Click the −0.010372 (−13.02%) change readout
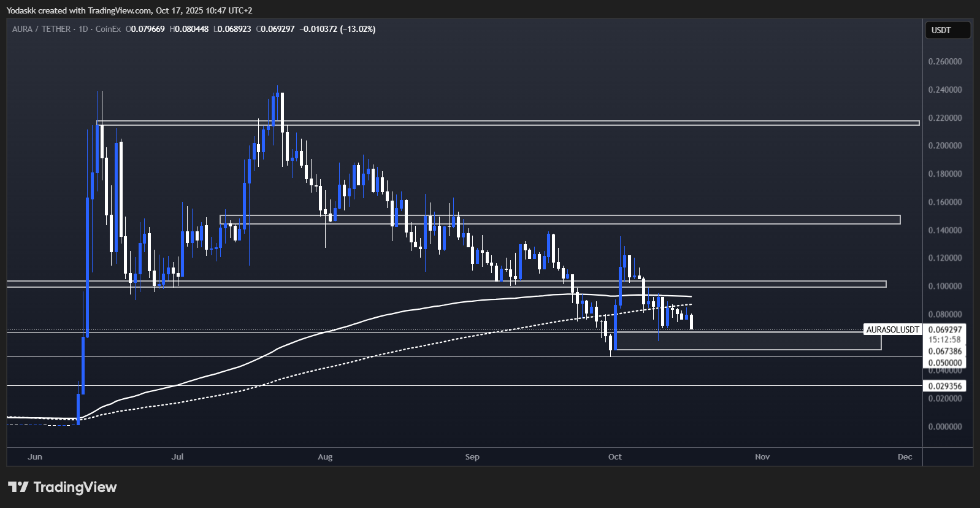 click(x=337, y=29)
